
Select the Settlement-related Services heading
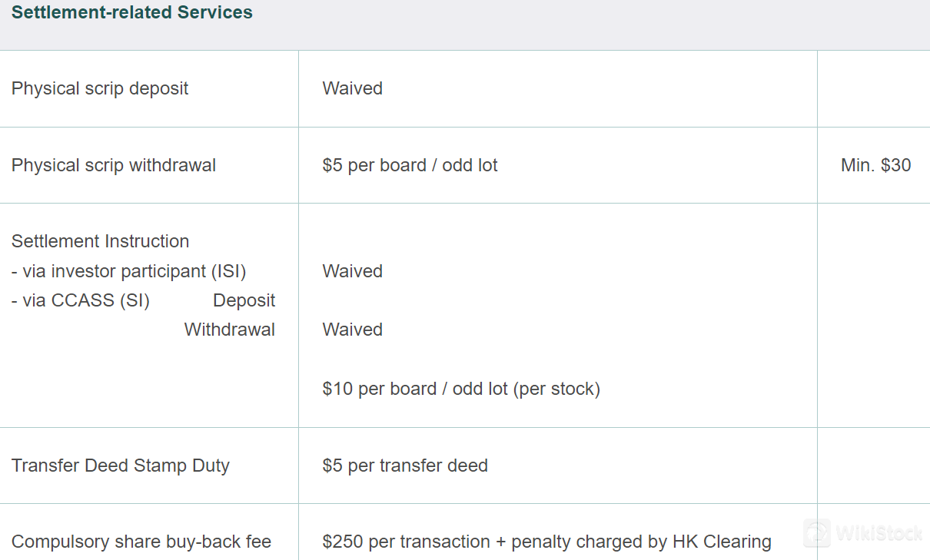click(132, 12)
